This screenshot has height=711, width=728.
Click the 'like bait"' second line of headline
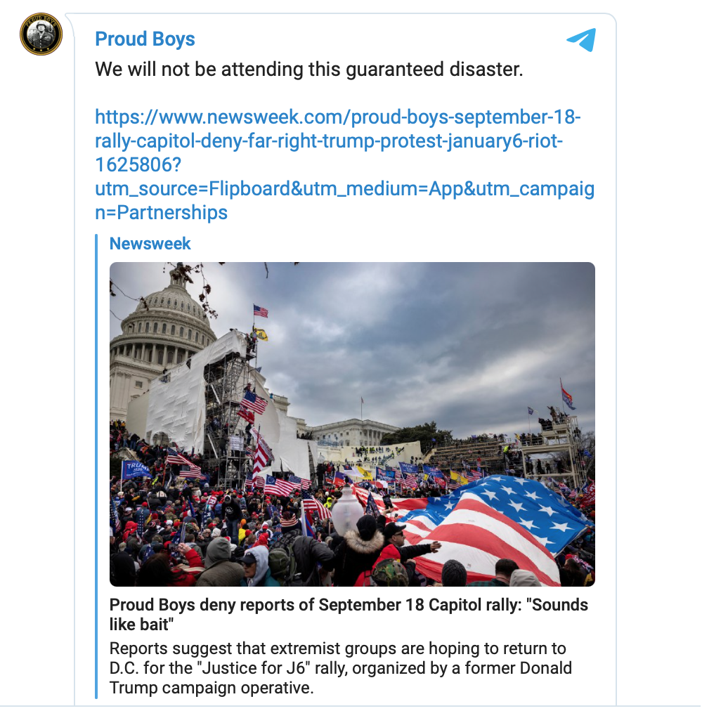pyautogui.click(x=141, y=625)
